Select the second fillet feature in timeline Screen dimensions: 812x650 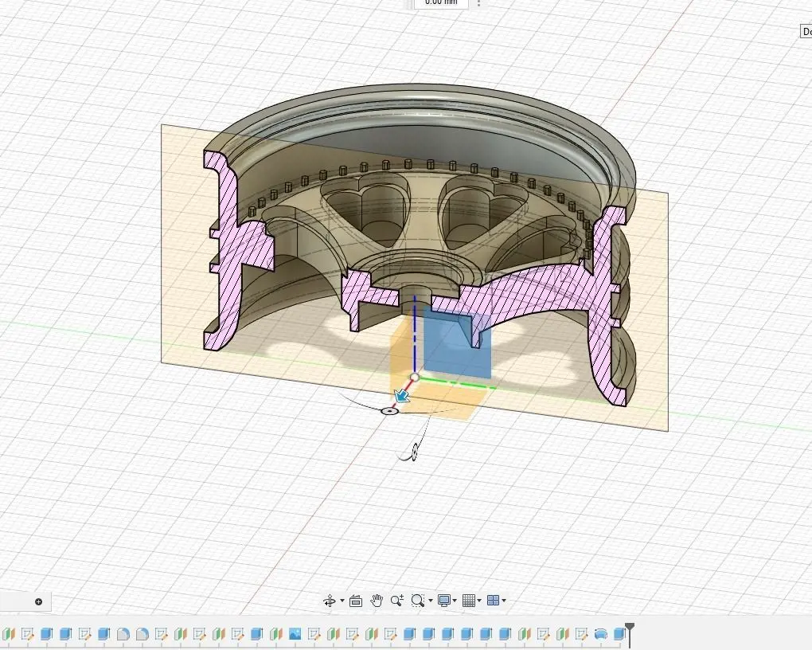click(x=142, y=633)
